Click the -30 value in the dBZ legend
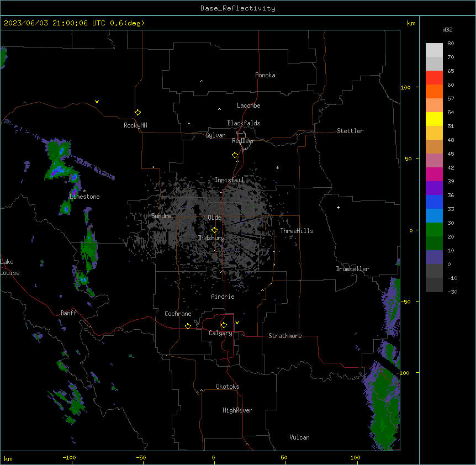Screen dimensions: 476x465 point(452,292)
